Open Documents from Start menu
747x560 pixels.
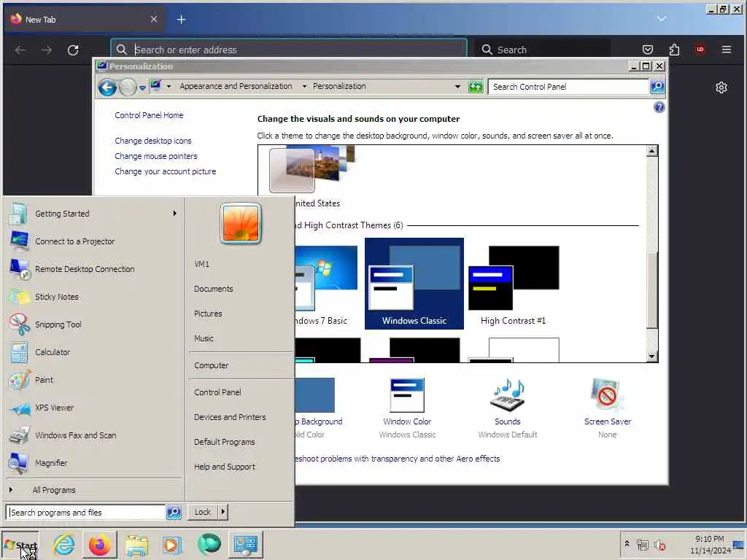214,289
